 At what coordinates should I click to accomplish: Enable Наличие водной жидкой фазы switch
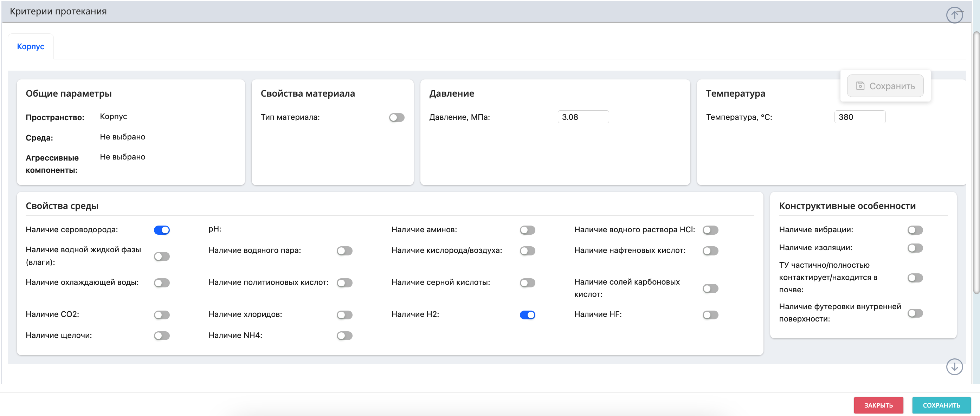pos(162,257)
